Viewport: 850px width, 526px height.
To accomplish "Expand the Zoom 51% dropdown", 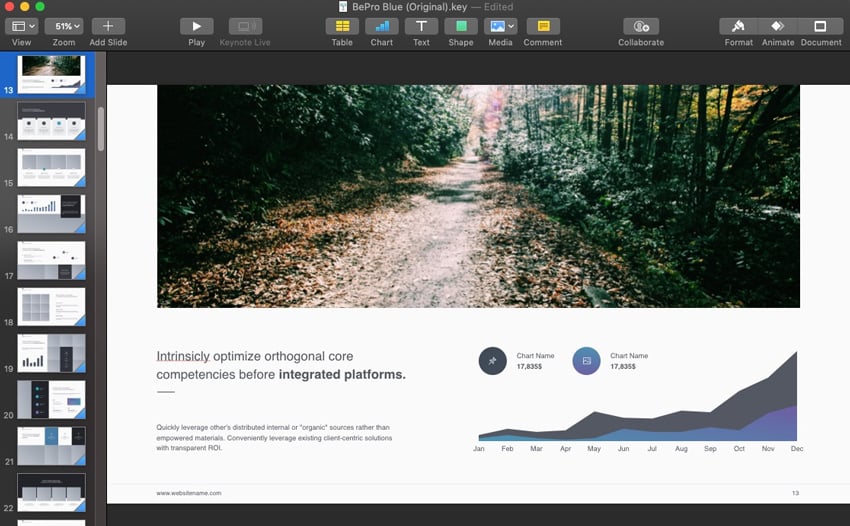I will coord(64,27).
